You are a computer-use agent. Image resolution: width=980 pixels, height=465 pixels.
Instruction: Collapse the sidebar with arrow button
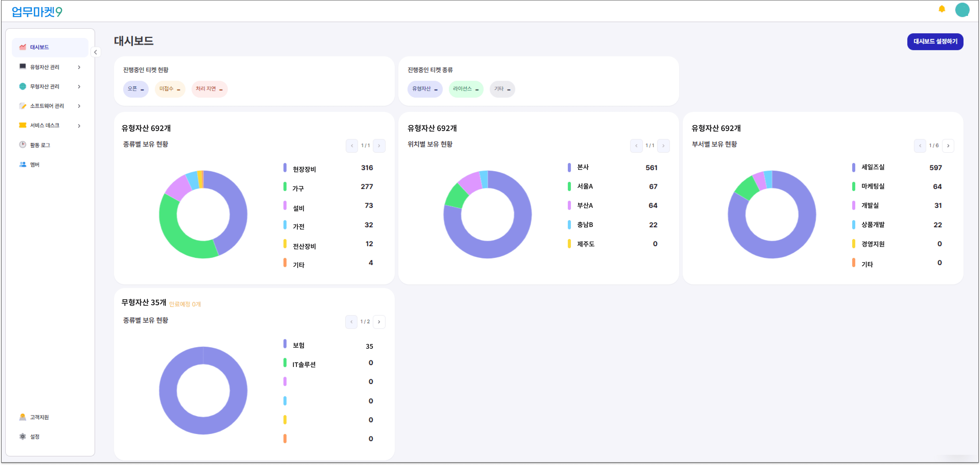96,52
